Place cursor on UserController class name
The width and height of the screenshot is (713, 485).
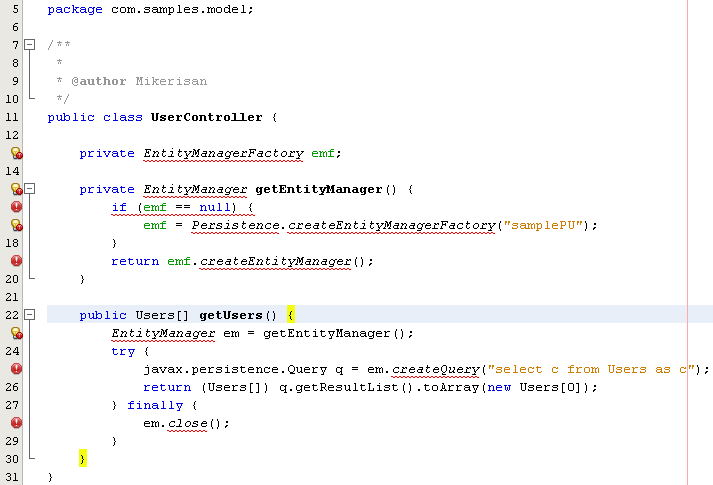[206, 117]
